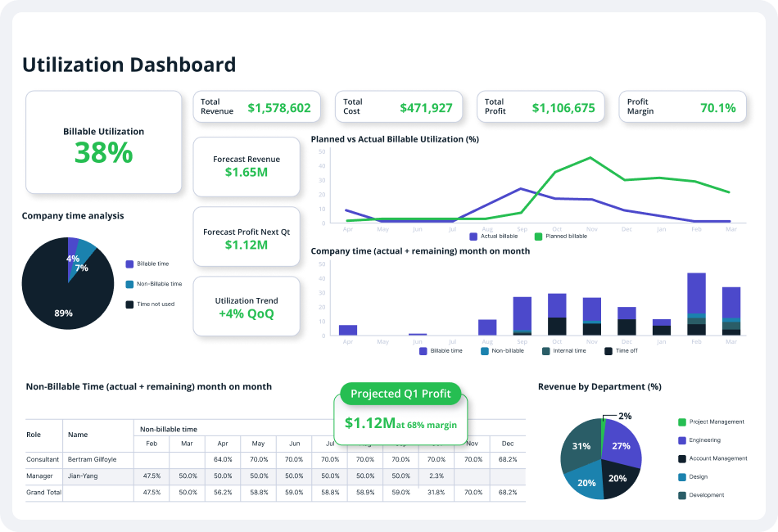Click the Actual billable legend swatch
The width and height of the screenshot is (778, 532).
click(473, 237)
